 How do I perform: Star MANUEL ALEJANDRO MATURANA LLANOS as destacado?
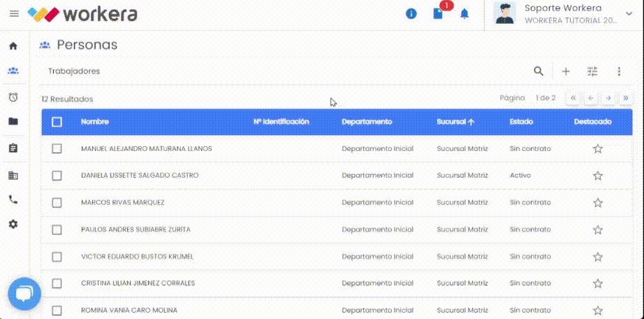click(x=597, y=149)
